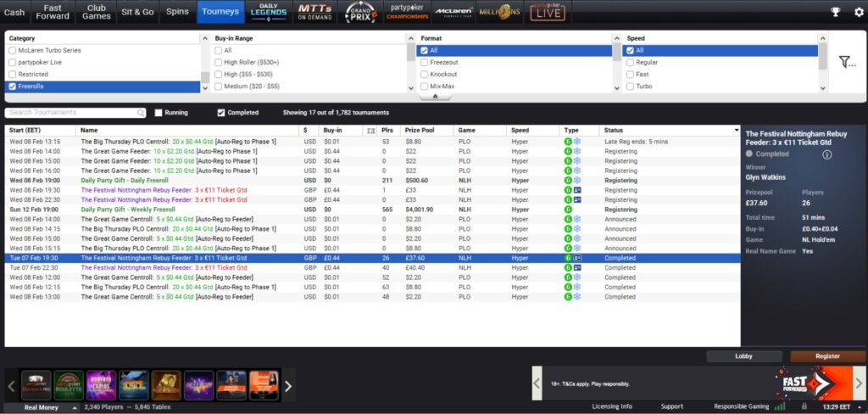The width and height of the screenshot is (868, 414).
Task: Open the clock dropdown arrow
Action: pos(861,407)
